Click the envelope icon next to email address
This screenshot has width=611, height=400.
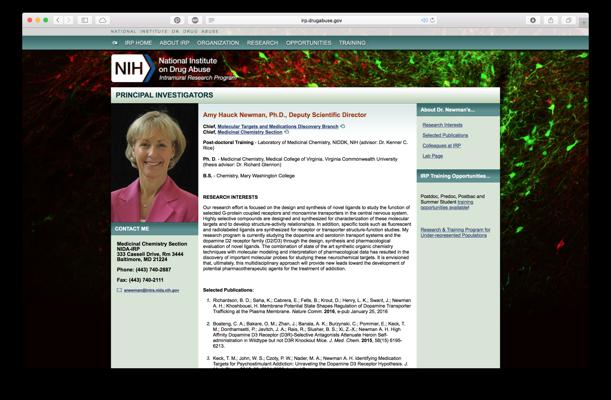pos(120,290)
